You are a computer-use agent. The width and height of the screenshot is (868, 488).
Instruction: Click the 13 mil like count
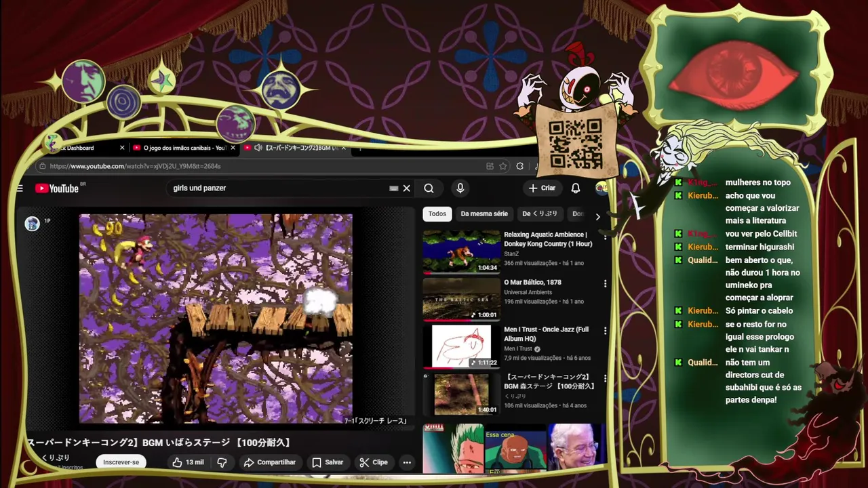click(195, 462)
